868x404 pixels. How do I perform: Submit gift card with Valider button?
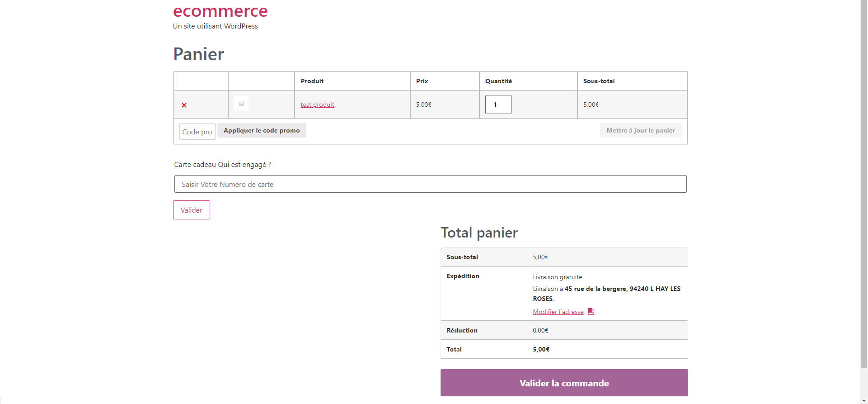pos(192,210)
